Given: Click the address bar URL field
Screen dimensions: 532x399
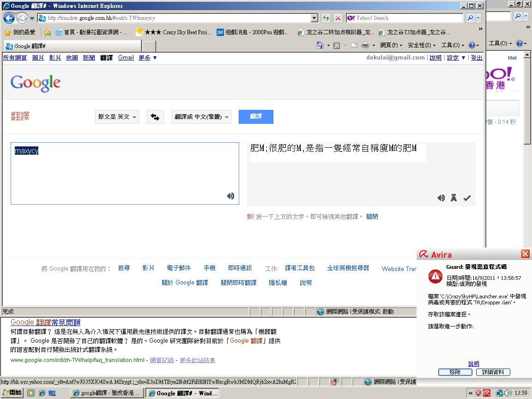Looking at the screenshot, I should click(175, 18).
